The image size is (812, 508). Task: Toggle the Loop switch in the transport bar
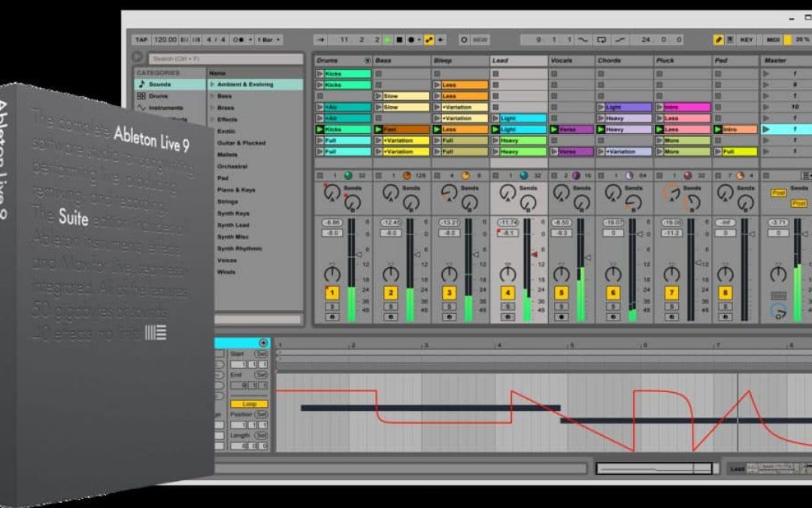[x=601, y=39]
